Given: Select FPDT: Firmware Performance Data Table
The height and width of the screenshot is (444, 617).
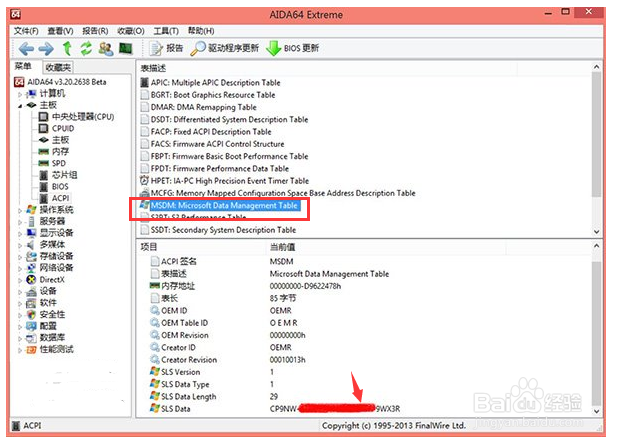Looking at the screenshot, I should click(x=214, y=168).
